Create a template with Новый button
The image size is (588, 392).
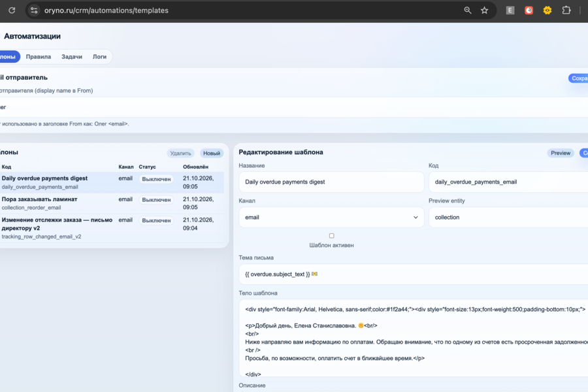point(212,153)
